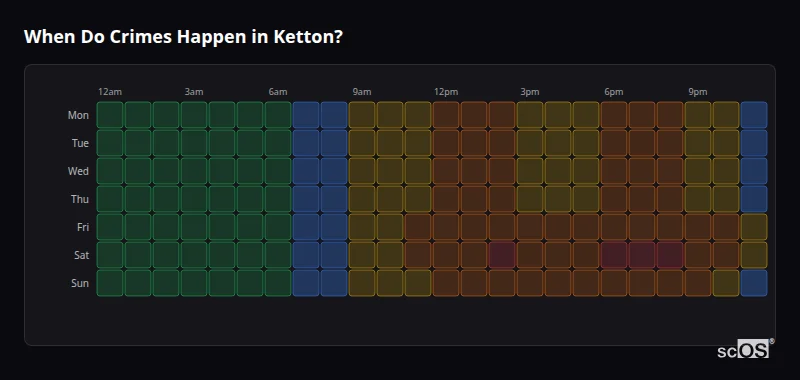Select the Wednesday 3pm yellow cell
The height and width of the screenshot is (380, 800).
(530, 171)
